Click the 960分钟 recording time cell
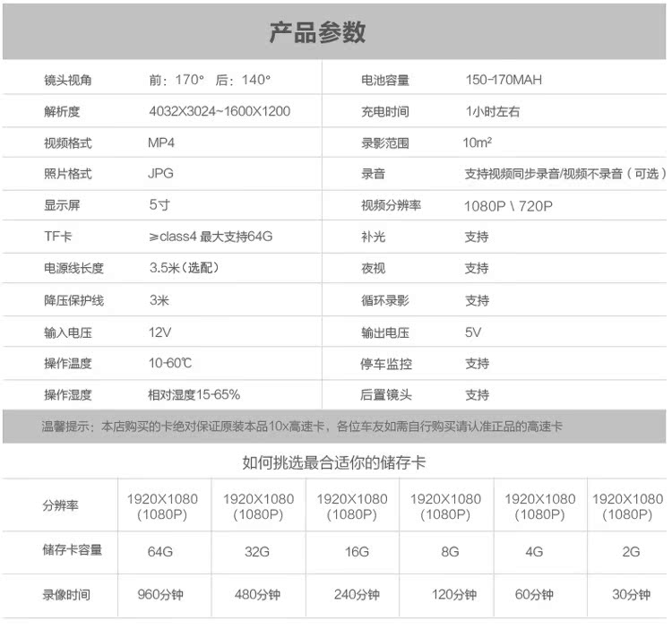The height and width of the screenshot is (638, 672). [x=160, y=595]
